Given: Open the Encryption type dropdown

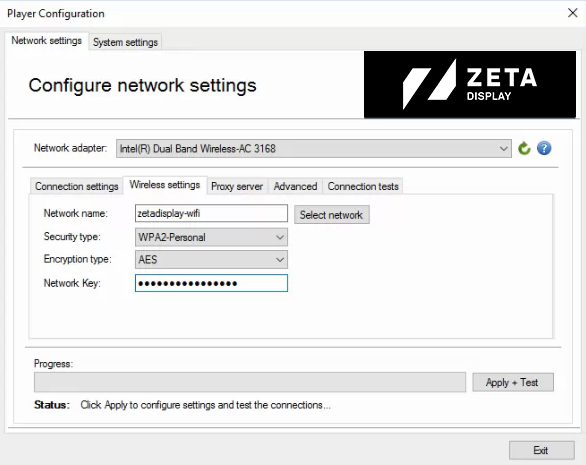Looking at the screenshot, I should tap(211, 260).
